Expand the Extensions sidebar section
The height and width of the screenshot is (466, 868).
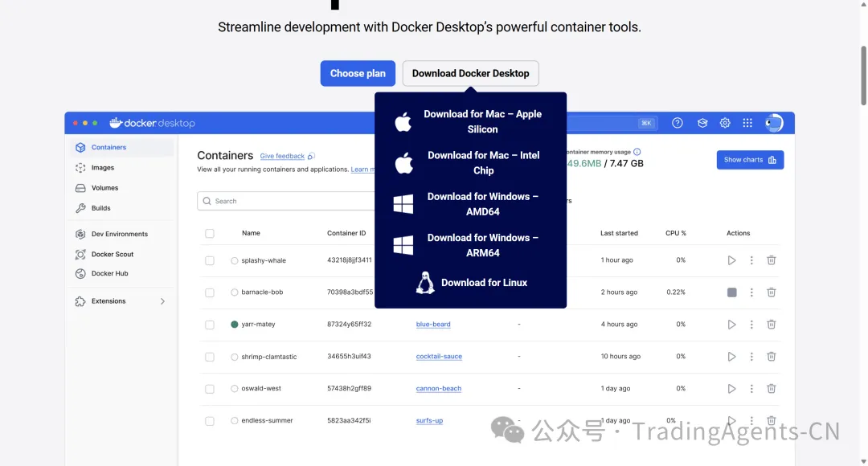pyautogui.click(x=162, y=301)
